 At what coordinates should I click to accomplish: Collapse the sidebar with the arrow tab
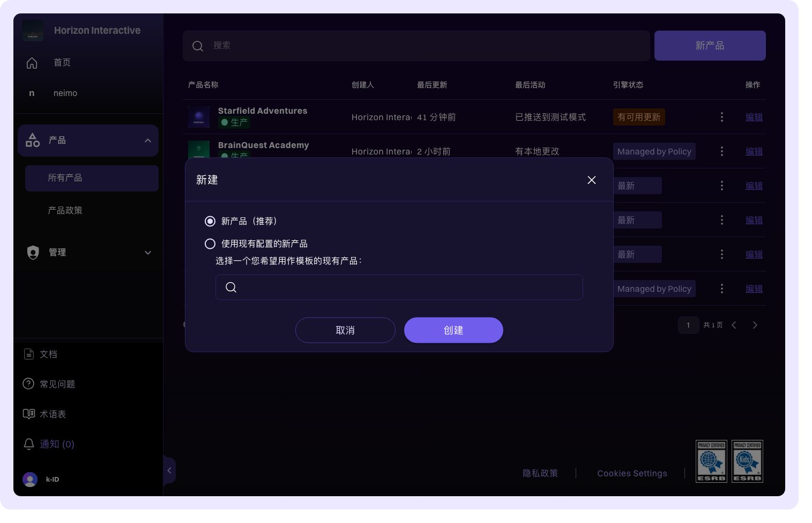pos(169,470)
